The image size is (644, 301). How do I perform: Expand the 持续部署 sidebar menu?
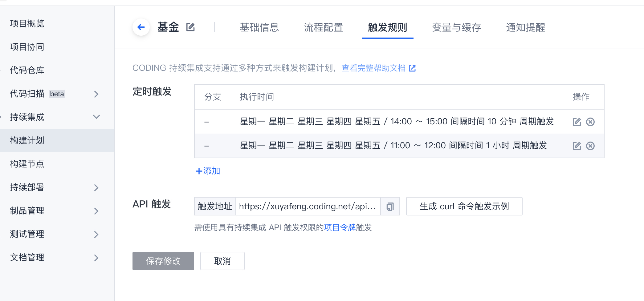(x=96, y=187)
